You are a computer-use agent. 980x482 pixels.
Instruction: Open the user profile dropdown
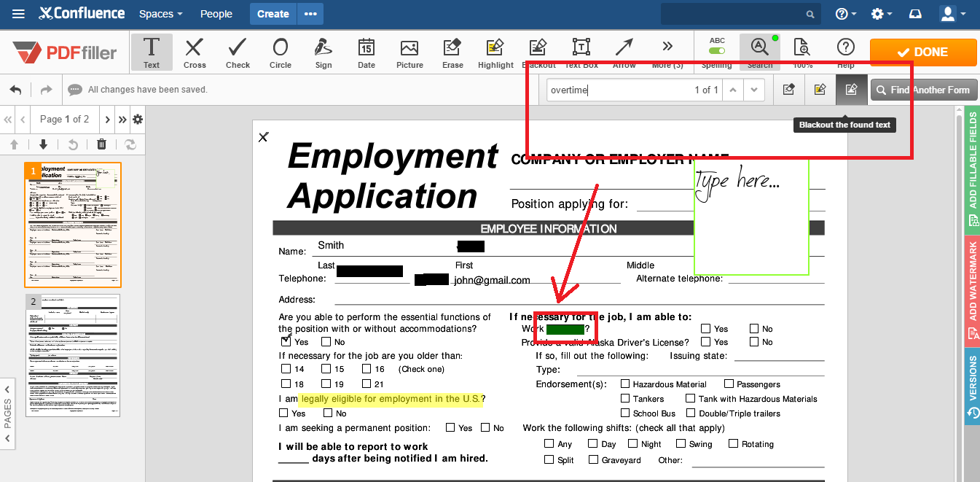click(x=952, y=14)
